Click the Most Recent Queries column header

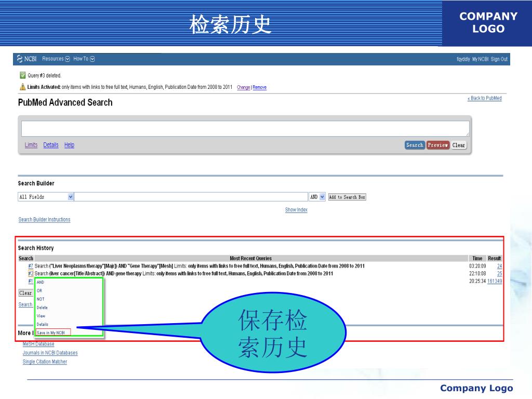(251, 259)
